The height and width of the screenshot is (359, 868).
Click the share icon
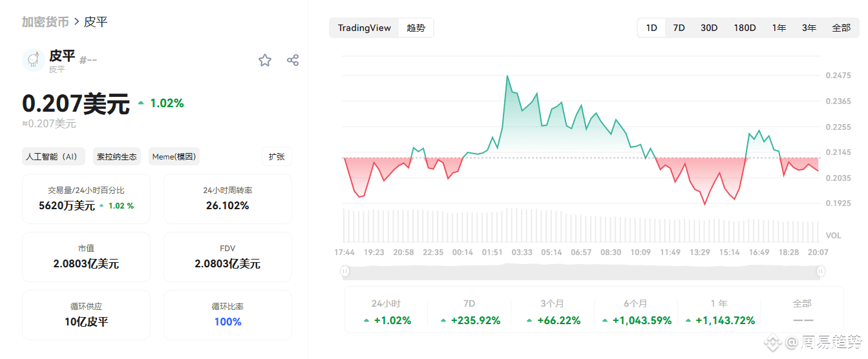pyautogui.click(x=293, y=60)
